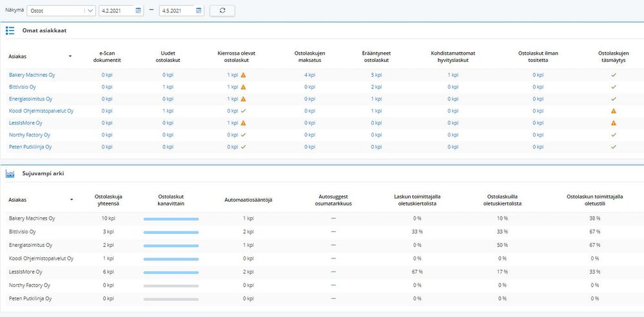Open the Näkymä dropdown showing Ostot

[61, 11]
